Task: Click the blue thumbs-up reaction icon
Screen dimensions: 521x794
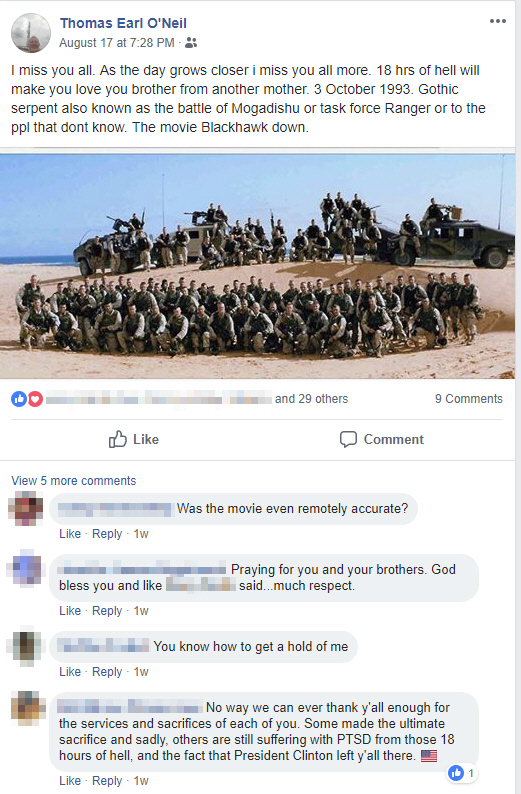Action: pos(19,399)
